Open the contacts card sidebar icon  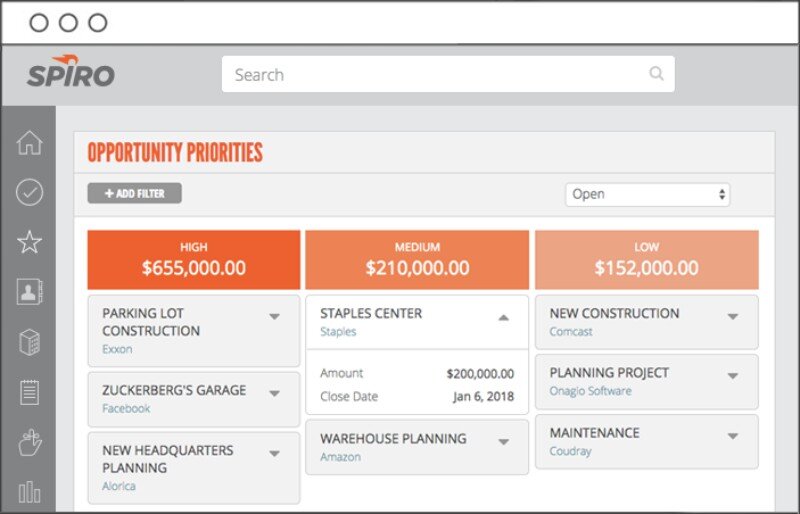(30, 292)
